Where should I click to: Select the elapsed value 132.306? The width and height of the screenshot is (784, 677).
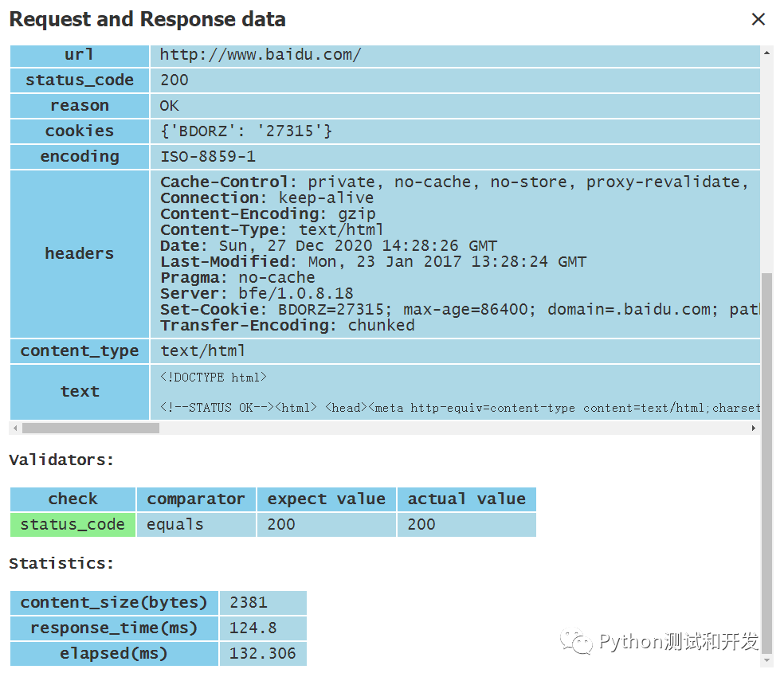[x=262, y=653]
